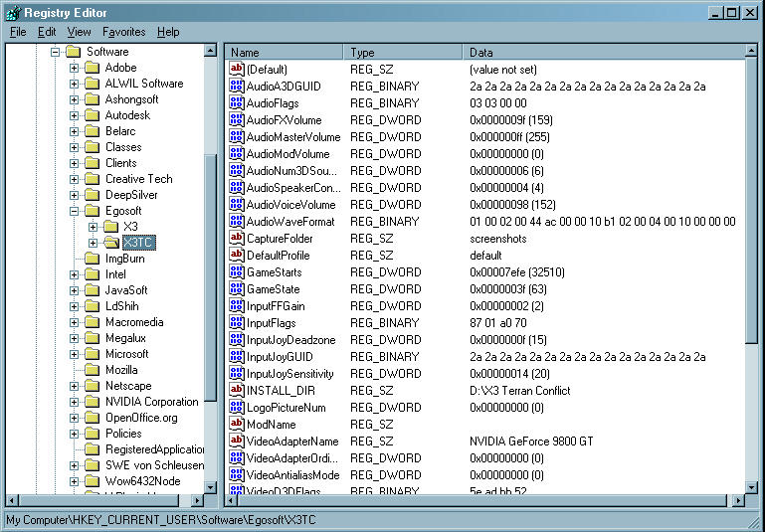Screen dimensions: 765x532
Task: Expand the X3TC subkey
Action: [94, 243]
